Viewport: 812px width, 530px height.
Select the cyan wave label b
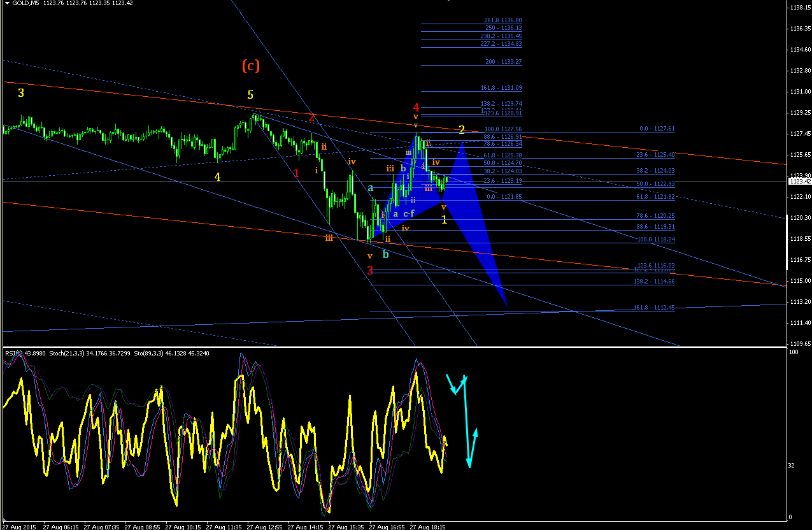[385, 254]
